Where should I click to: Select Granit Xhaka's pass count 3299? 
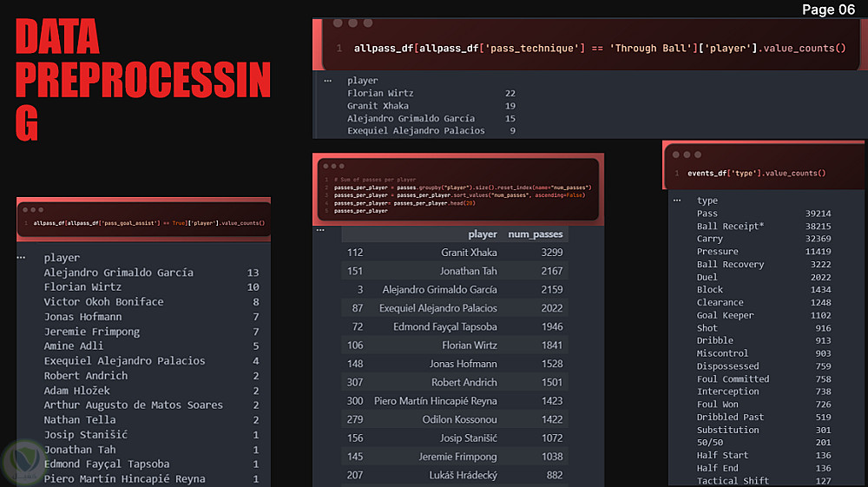pyautogui.click(x=552, y=253)
